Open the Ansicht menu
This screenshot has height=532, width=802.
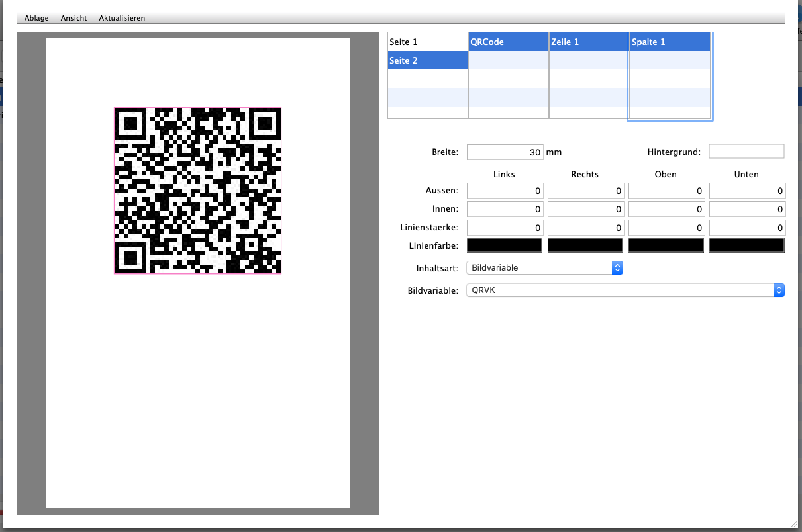[x=74, y=18]
